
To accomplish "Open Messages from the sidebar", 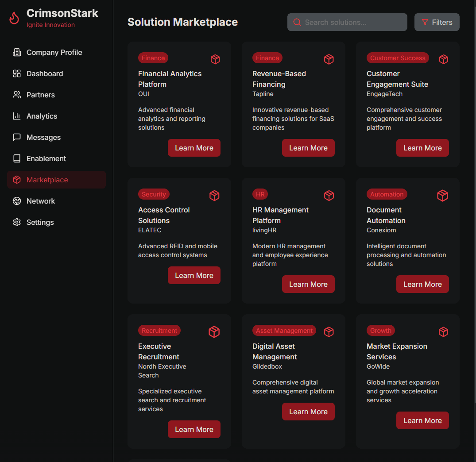I will coord(57,138).
